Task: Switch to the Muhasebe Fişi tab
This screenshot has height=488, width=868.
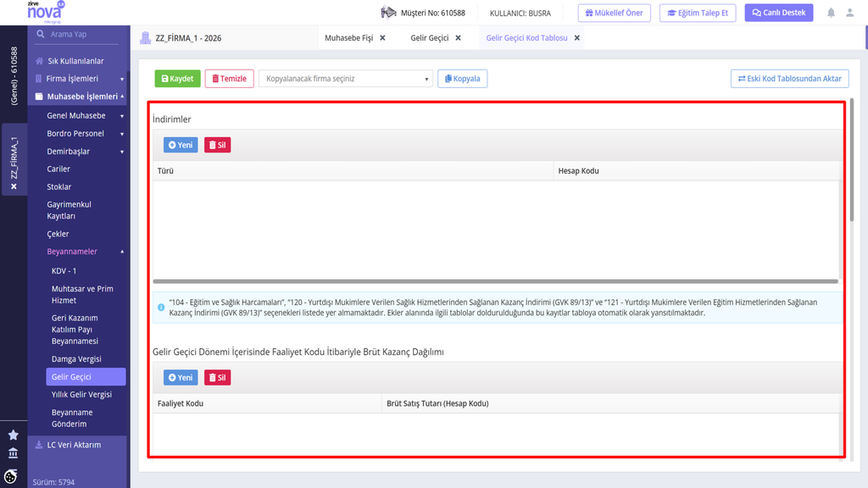Action: (348, 37)
